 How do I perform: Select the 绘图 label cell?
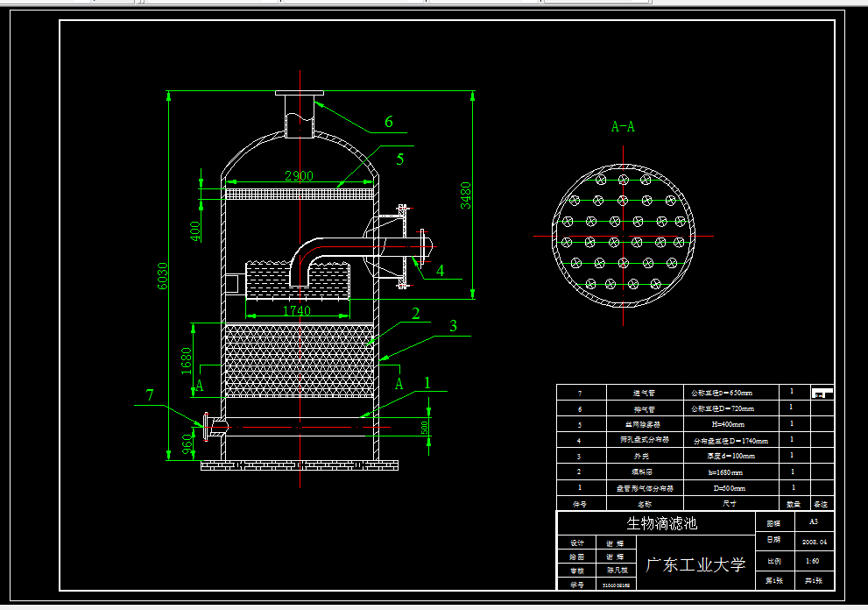pos(577,557)
